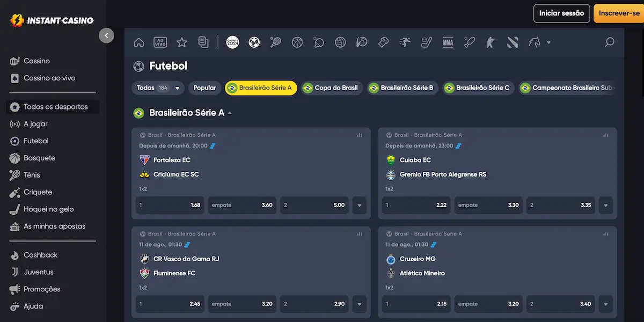Image resolution: width=644 pixels, height=322 pixels.
Task: Bet on Criciúma win at 5.00
Action: point(314,205)
